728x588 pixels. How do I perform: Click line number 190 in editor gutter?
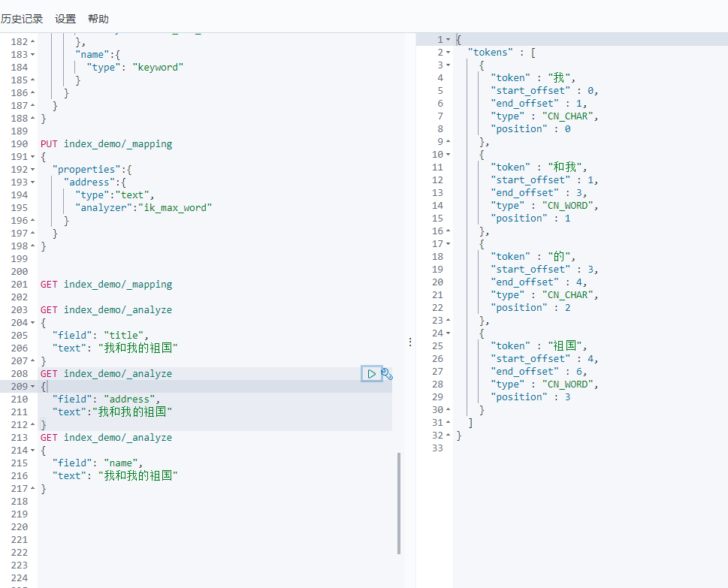20,144
